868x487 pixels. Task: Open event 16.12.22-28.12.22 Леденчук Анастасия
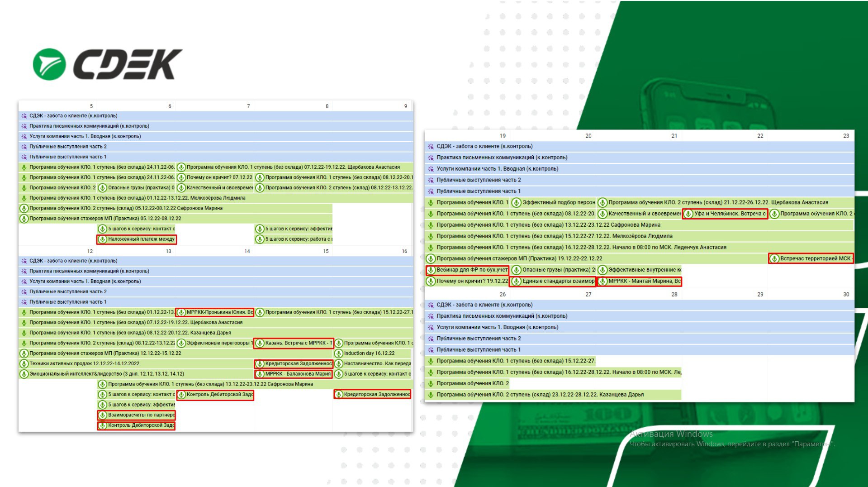pos(639,247)
